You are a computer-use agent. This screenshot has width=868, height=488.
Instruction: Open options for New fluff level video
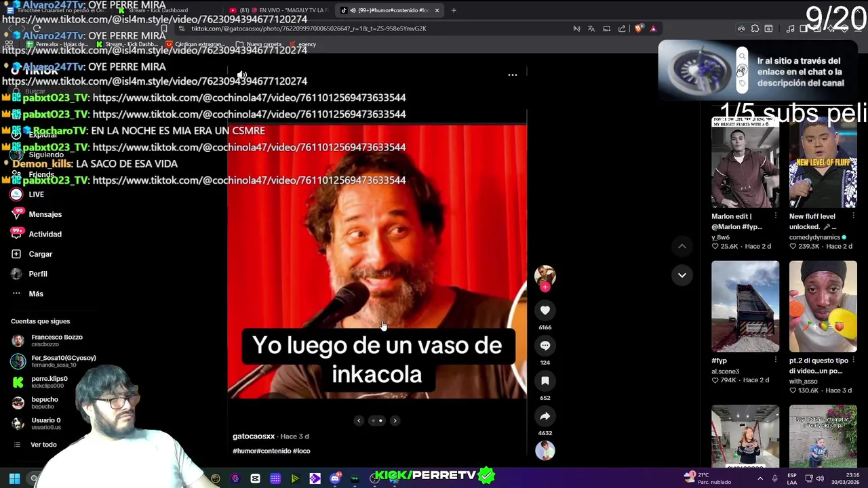853,217
